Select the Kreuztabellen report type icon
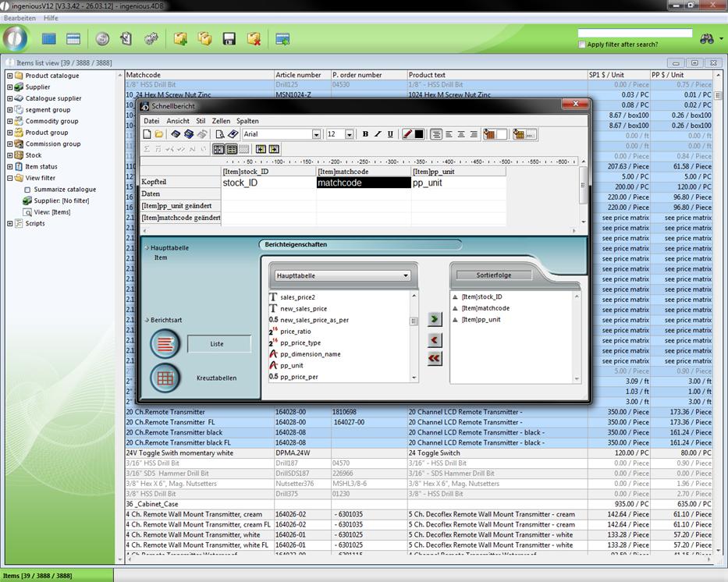The height and width of the screenshot is (582, 728). coord(165,378)
